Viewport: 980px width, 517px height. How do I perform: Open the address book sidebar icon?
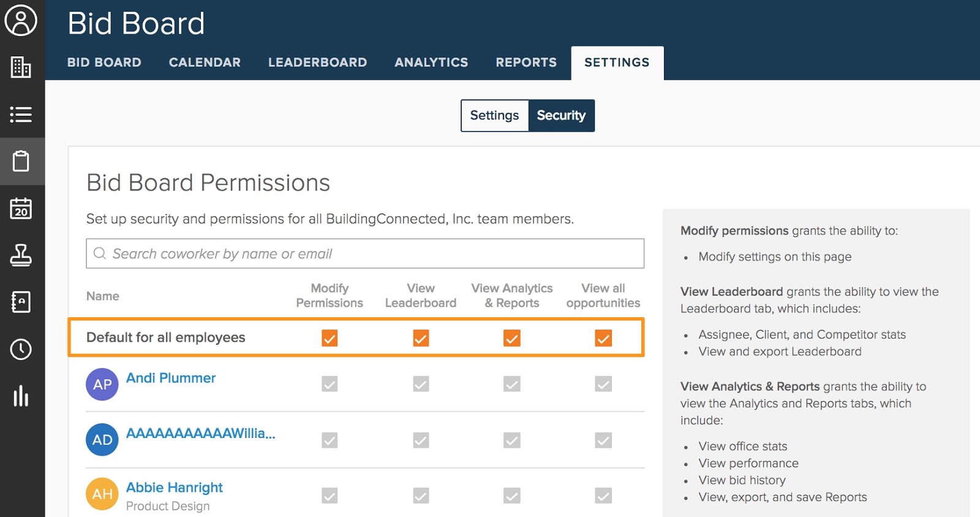[21, 302]
